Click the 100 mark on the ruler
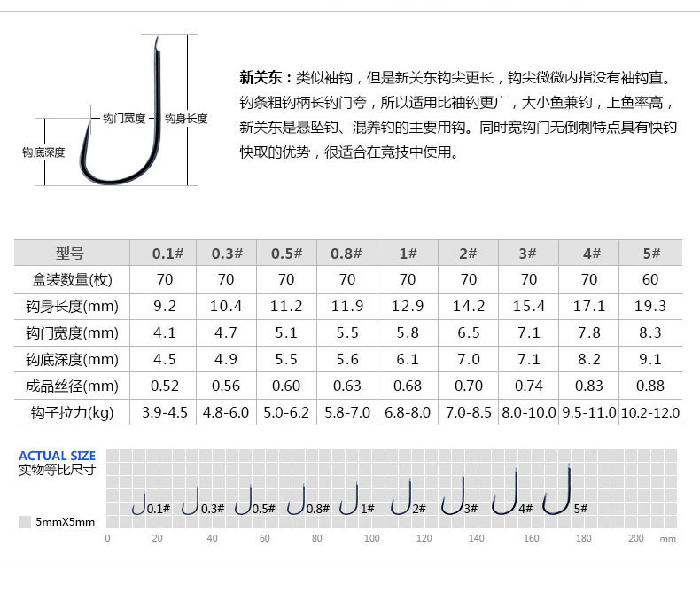Image resolution: width=700 pixels, height=601 pixels. pos(371,538)
